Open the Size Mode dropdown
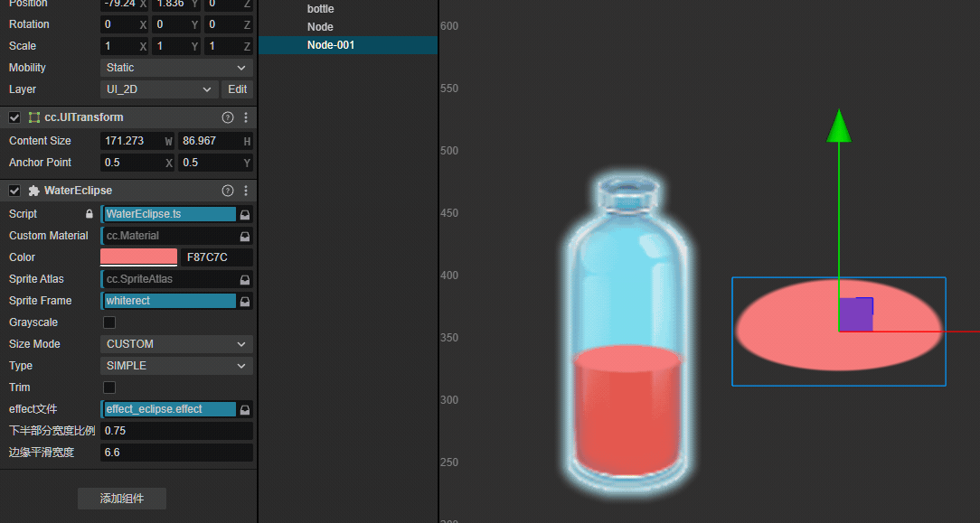Screen dimensions: 980x523 coord(176,344)
